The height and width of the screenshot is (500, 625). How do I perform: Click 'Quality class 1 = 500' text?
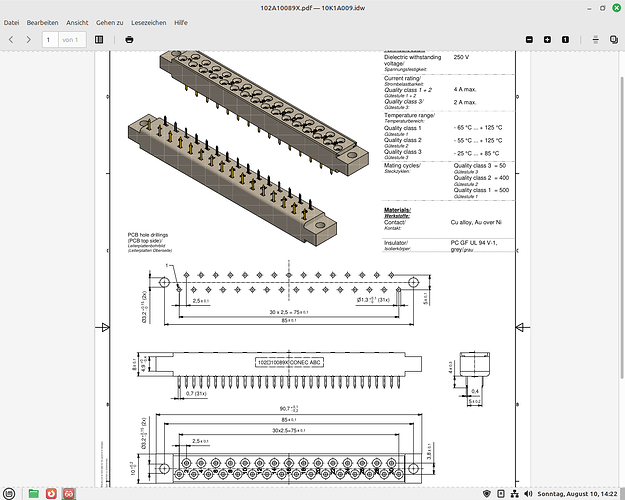(x=481, y=190)
